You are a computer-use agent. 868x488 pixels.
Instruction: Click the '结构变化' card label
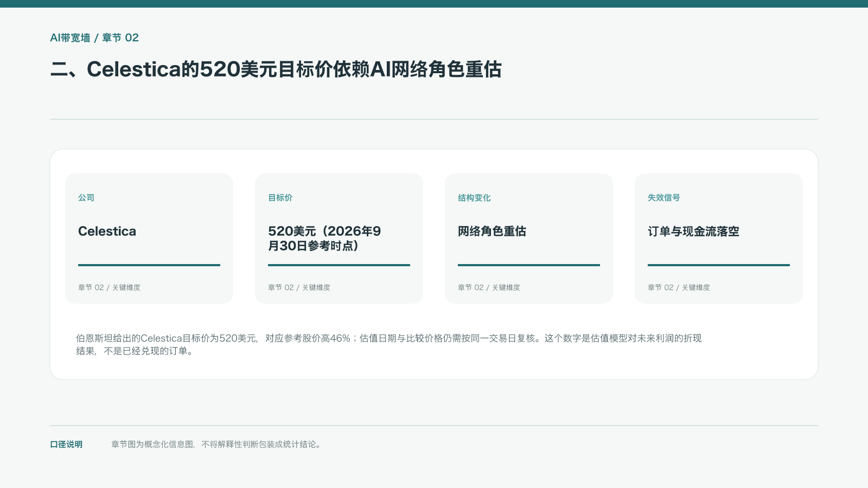(x=474, y=198)
